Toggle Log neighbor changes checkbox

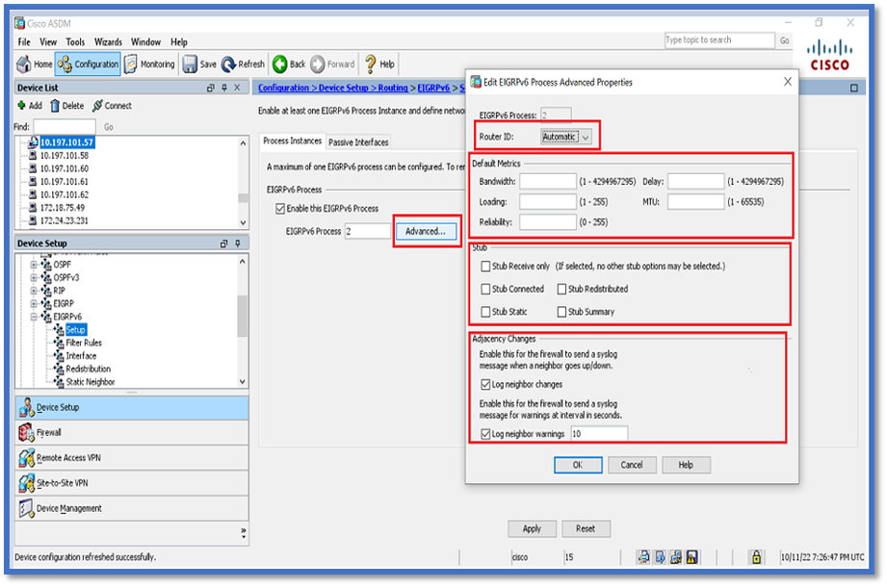[485, 385]
